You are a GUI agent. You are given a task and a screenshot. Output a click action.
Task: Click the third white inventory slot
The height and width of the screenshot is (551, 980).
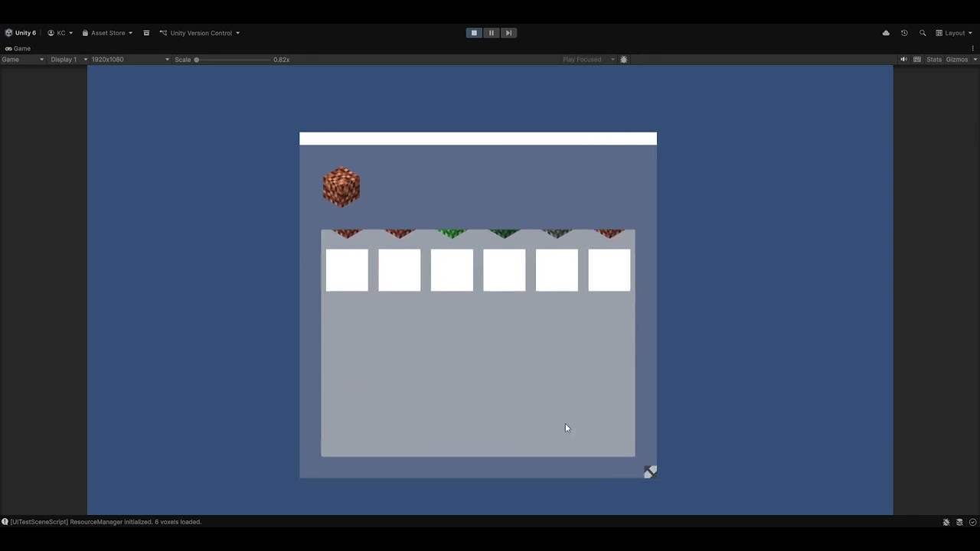pyautogui.click(x=452, y=270)
